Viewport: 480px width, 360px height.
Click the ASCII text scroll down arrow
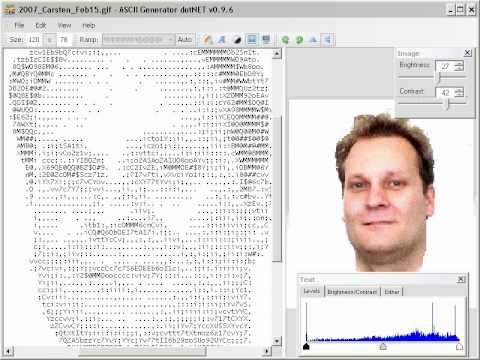point(277,341)
